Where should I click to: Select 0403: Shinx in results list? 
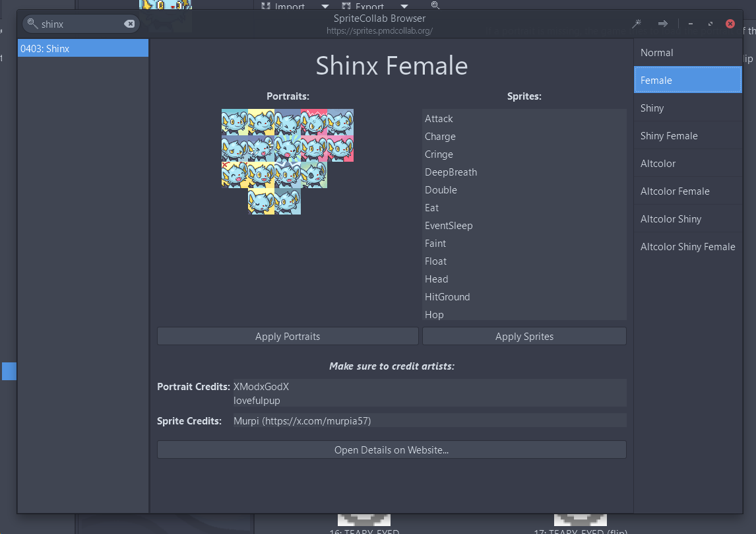tap(83, 48)
